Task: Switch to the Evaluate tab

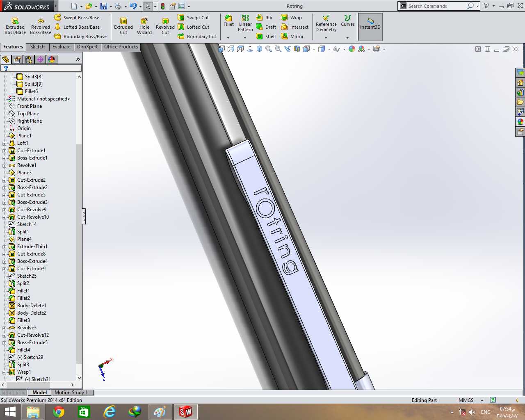Action: tap(62, 47)
